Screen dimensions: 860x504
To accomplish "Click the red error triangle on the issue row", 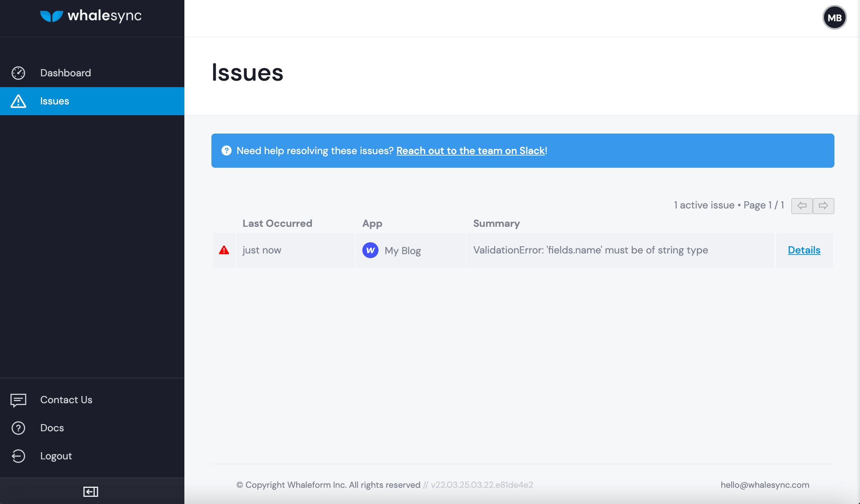I will pos(224,250).
